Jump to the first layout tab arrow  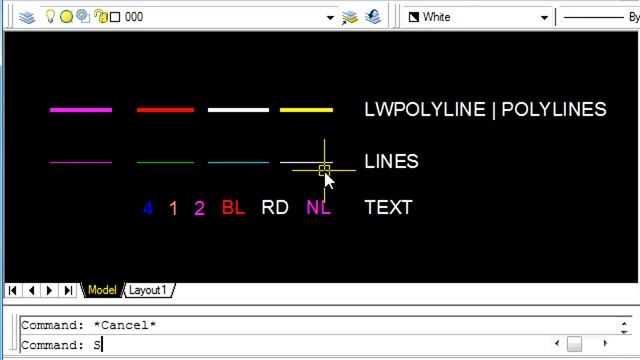(x=13, y=290)
